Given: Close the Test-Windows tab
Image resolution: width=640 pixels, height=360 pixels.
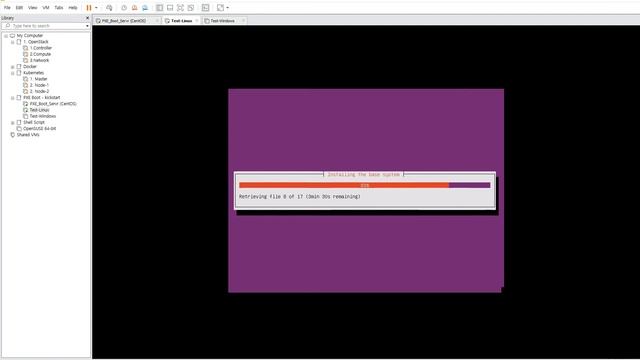Looking at the screenshot, I should pos(243,20).
